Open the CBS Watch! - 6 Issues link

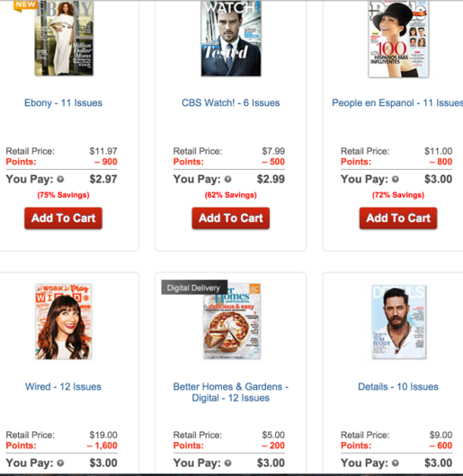(230, 103)
